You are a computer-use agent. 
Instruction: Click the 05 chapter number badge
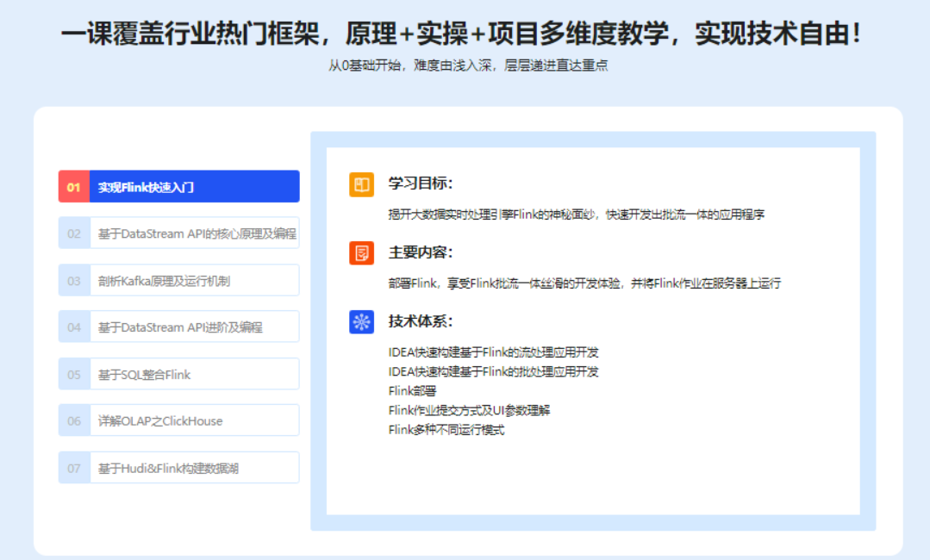74,373
